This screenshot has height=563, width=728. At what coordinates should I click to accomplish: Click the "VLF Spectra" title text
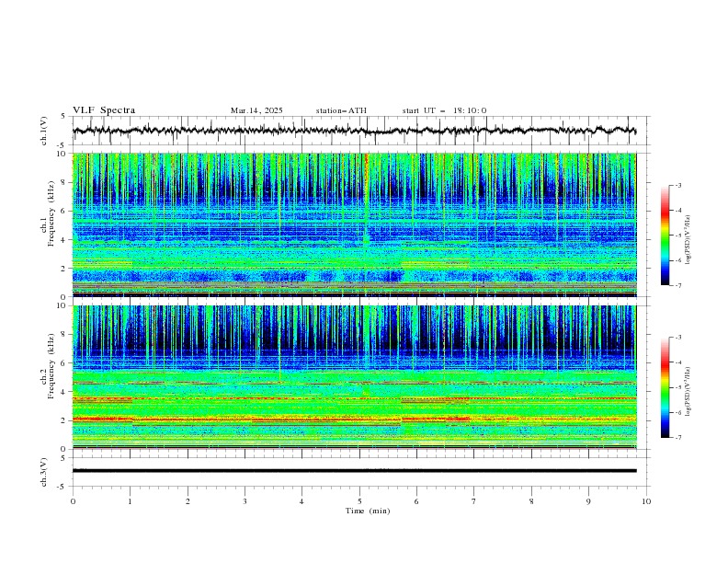(x=104, y=110)
